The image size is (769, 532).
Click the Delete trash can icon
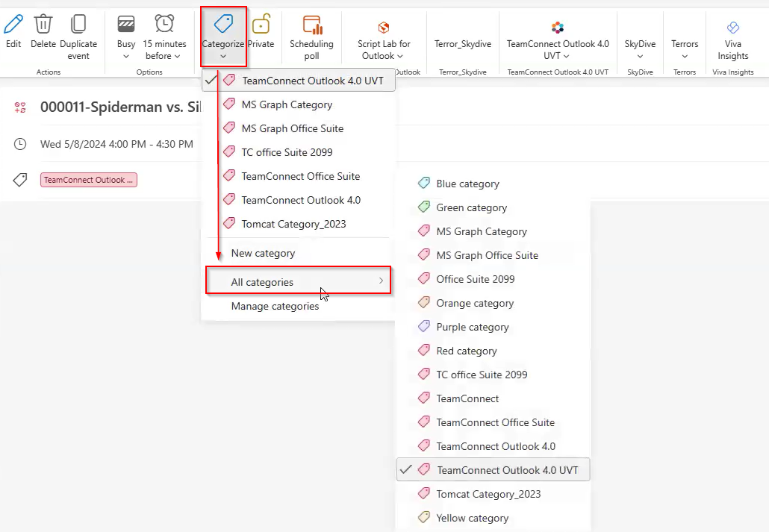point(43,24)
